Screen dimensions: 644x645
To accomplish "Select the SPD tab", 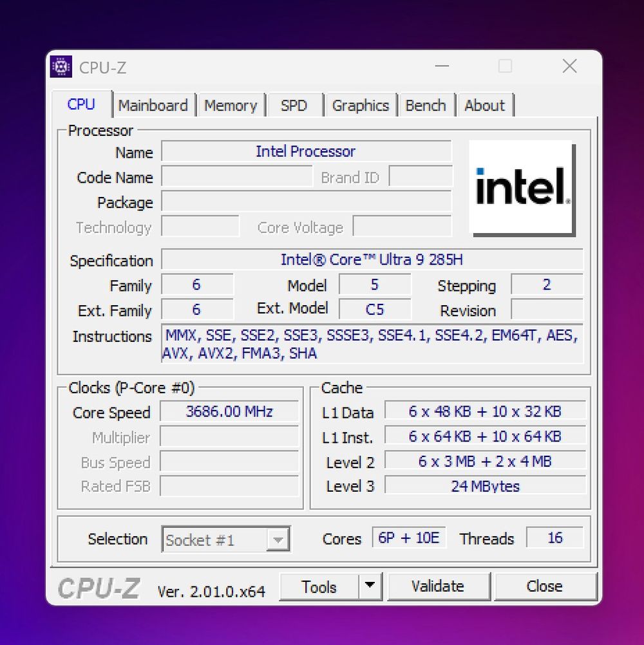I will click(x=294, y=106).
